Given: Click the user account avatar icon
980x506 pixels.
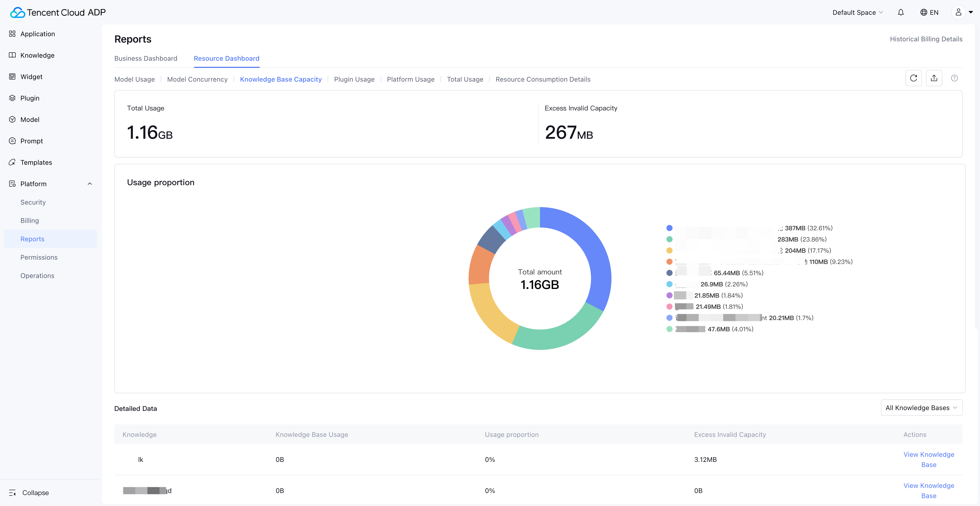Looking at the screenshot, I should [x=958, y=12].
